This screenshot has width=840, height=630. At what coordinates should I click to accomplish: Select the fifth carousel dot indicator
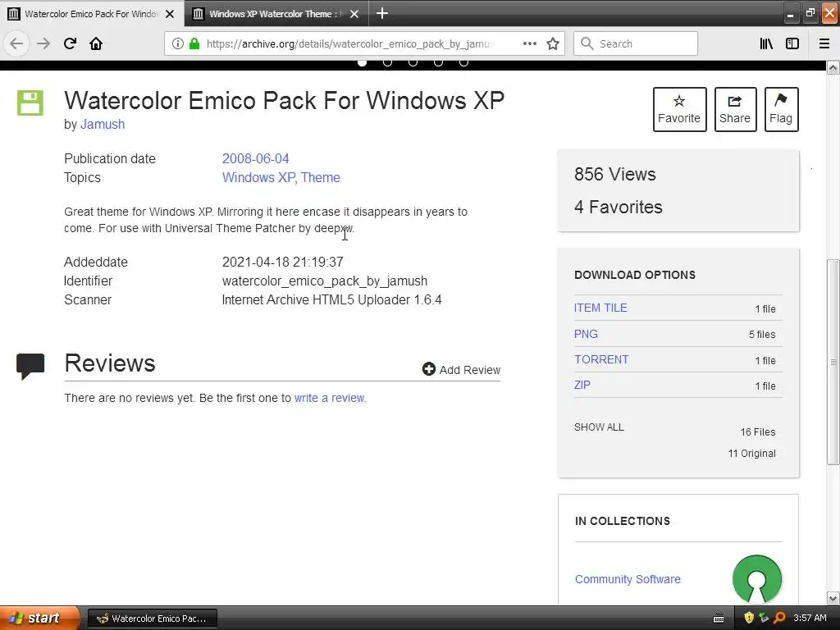coord(464,62)
